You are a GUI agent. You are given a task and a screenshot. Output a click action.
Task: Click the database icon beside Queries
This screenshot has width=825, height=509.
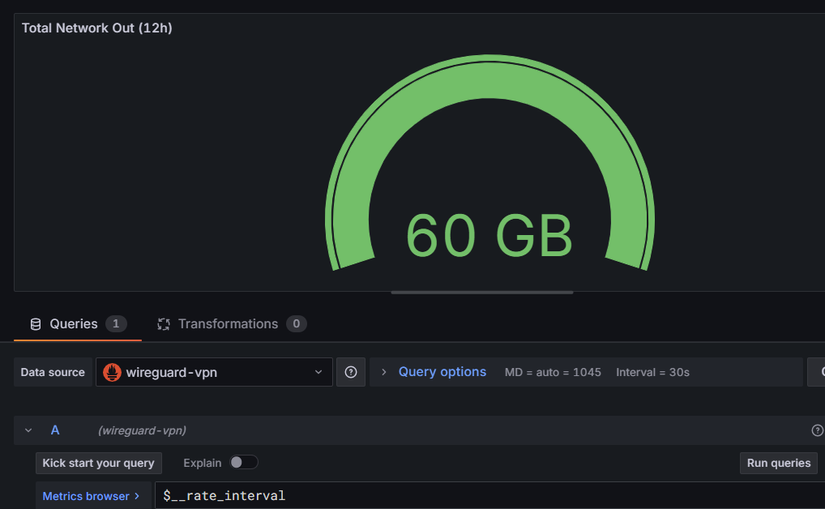(x=36, y=324)
